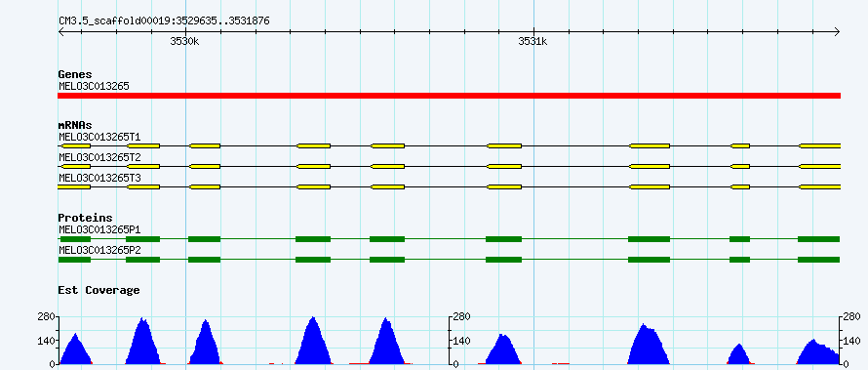
Task: Click the MELO3C013265T3 transcript label
Action: (99, 178)
